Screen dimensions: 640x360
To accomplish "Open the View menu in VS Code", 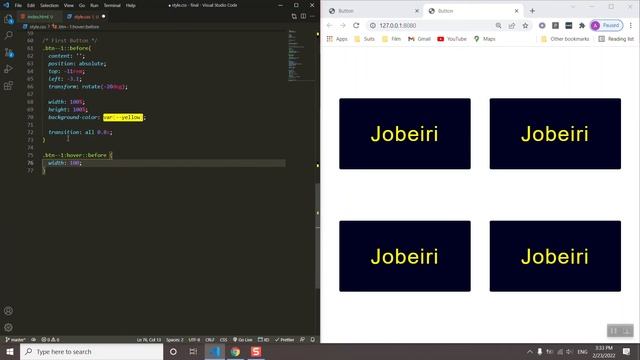I will pyautogui.click(x=69, y=5).
